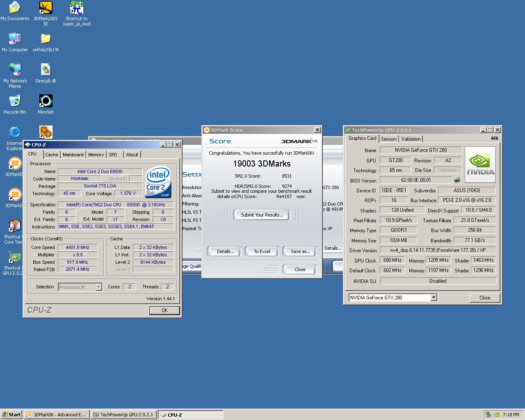525x420 pixels.
Task: Launch 3DMark2001 SE shortcut
Action: tap(46, 14)
